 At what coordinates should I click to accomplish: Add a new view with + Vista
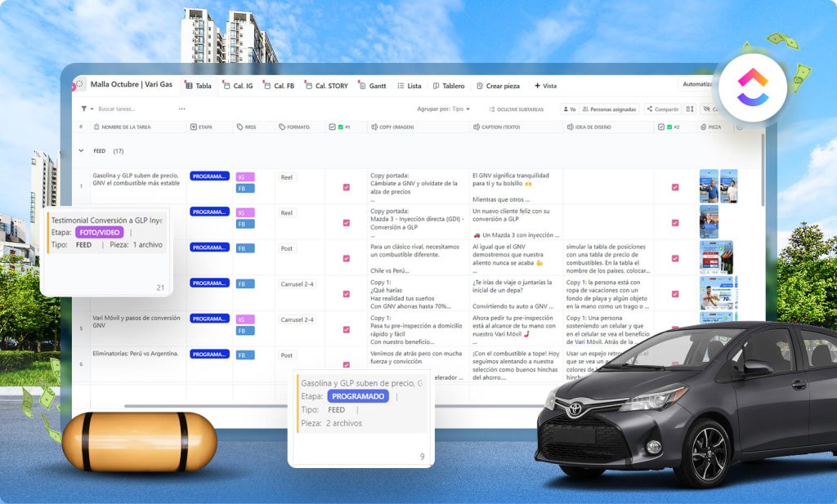[x=545, y=86]
